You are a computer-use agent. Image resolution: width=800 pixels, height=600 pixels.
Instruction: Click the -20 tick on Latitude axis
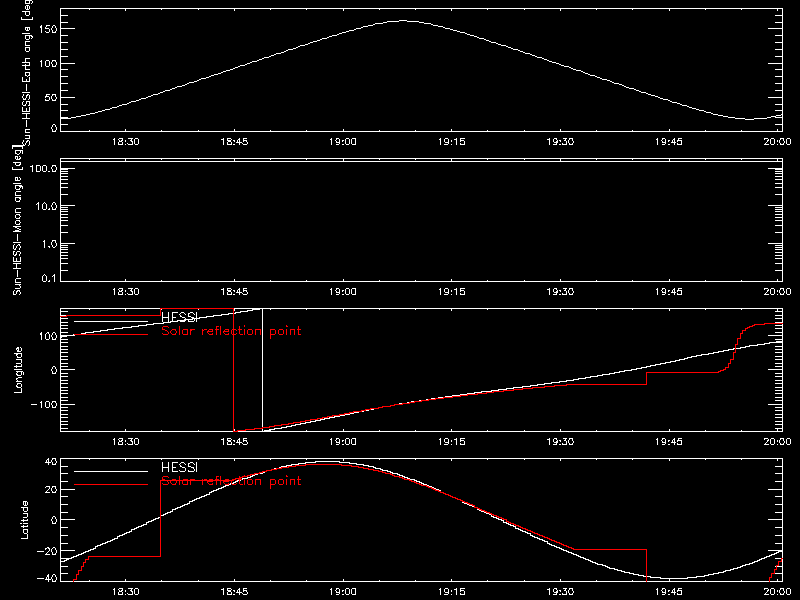[x=47, y=551]
